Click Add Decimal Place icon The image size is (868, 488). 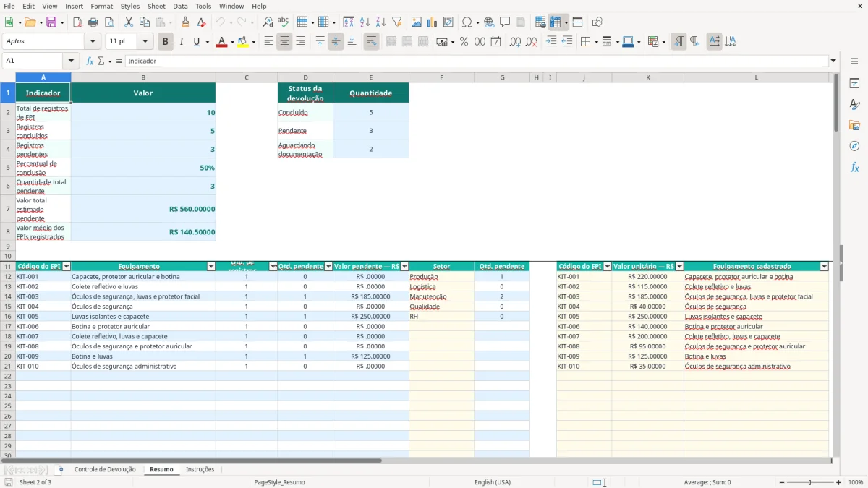pyautogui.click(x=515, y=42)
